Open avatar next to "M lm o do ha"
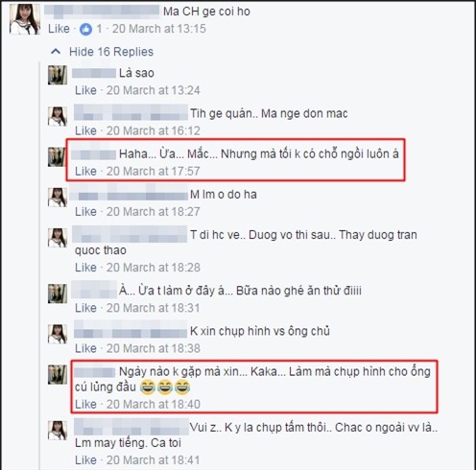Image resolution: width=476 pixels, height=470 pixels. click(58, 197)
